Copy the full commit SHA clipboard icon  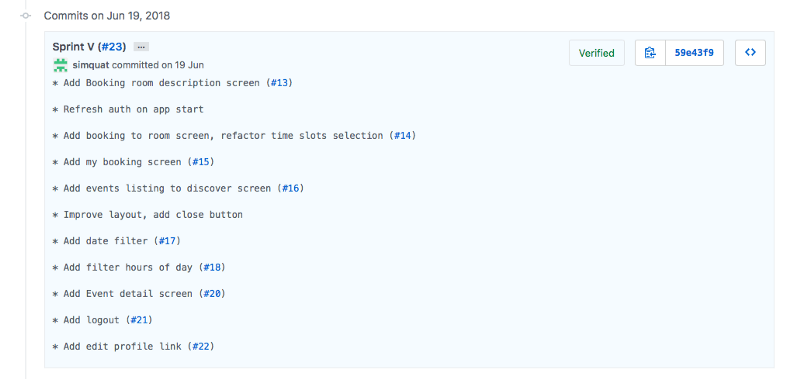(650, 53)
